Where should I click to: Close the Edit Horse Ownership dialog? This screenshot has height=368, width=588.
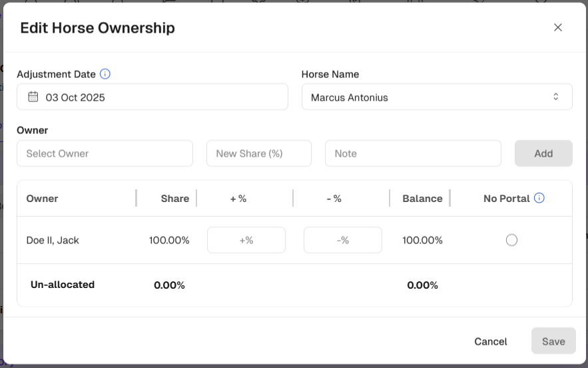click(x=558, y=27)
